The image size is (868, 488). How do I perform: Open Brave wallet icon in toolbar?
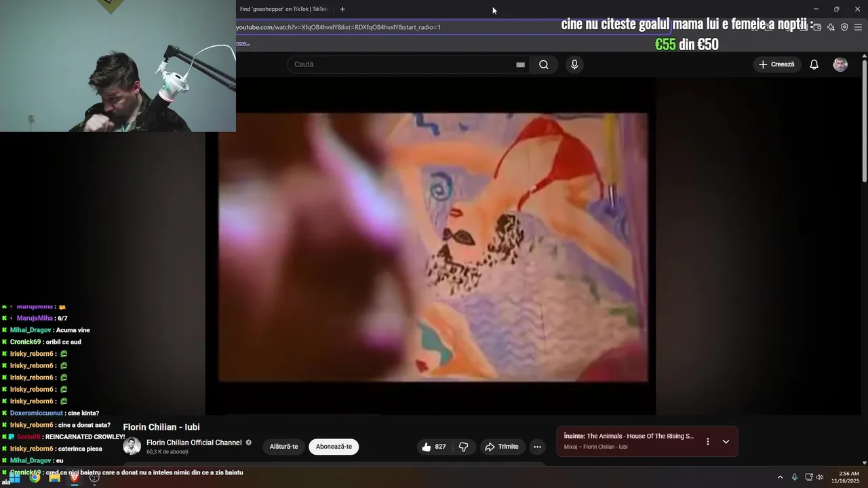click(817, 27)
